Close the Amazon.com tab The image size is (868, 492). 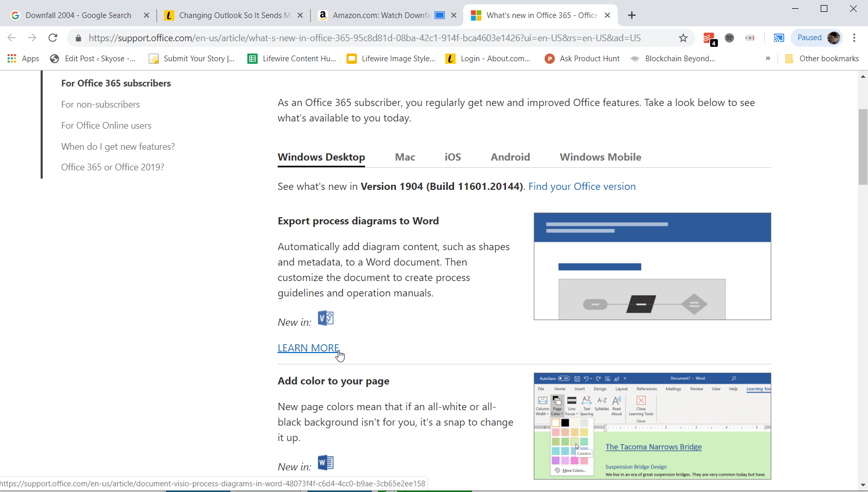[x=454, y=15]
